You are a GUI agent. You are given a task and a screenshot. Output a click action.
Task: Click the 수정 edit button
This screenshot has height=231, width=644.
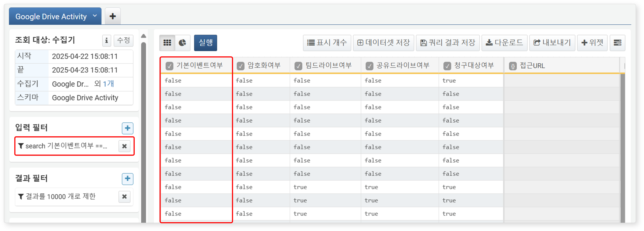pyautogui.click(x=123, y=40)
